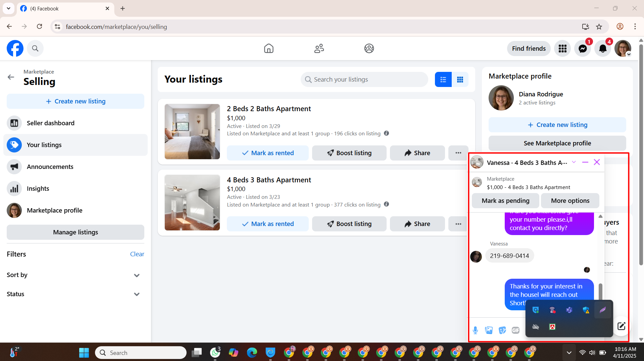The width and height of the screenshot is (644, 361).
Task: Open WhatsApp from the taskbar
Action: 215,353
